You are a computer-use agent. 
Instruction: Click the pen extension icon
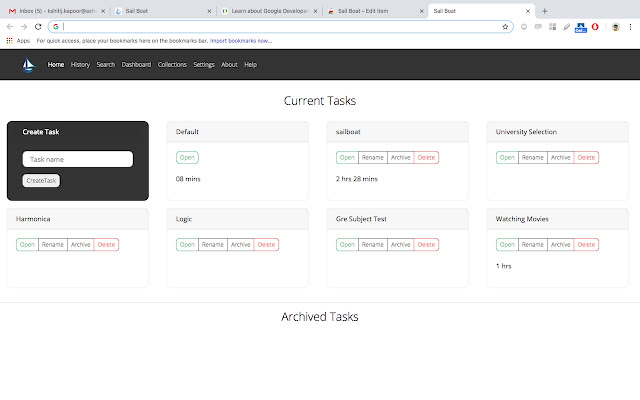(566, 27)
